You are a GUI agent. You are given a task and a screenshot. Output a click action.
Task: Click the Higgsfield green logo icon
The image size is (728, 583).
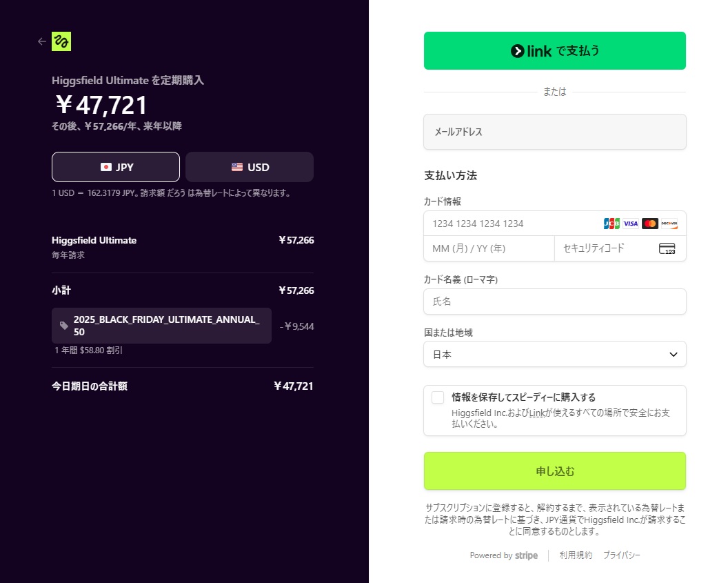61,41
